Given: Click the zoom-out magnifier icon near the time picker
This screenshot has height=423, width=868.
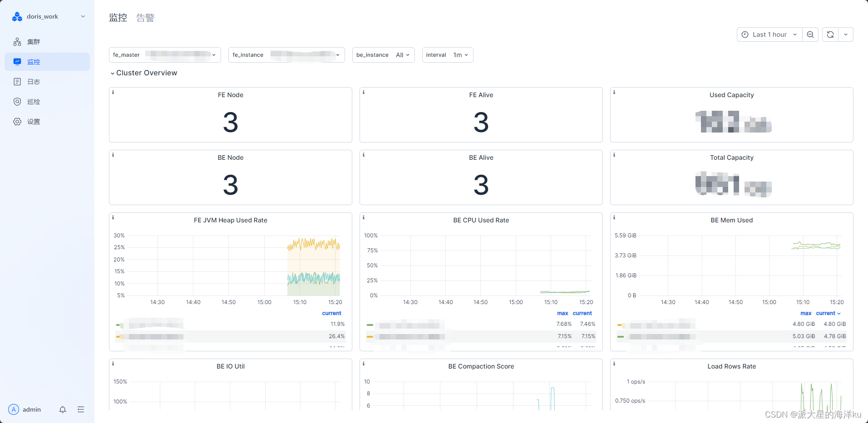Looking at the screenshot, I should click(x=810, y=34).
